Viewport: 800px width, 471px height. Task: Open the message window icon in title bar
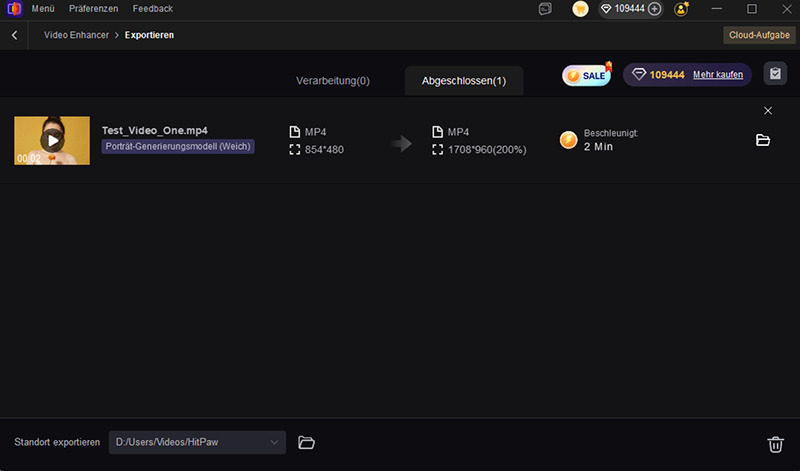point(545,9)
